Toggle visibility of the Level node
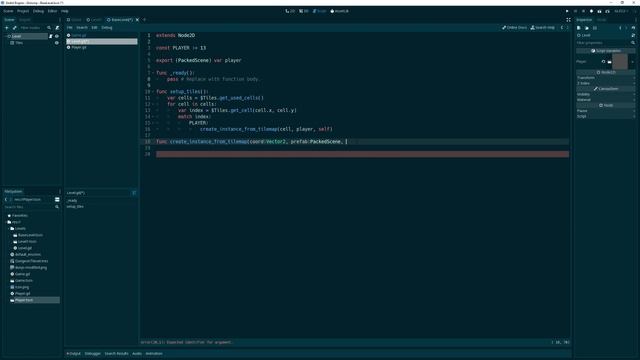The height and width of the screenshot is (360, 640). 57,36
